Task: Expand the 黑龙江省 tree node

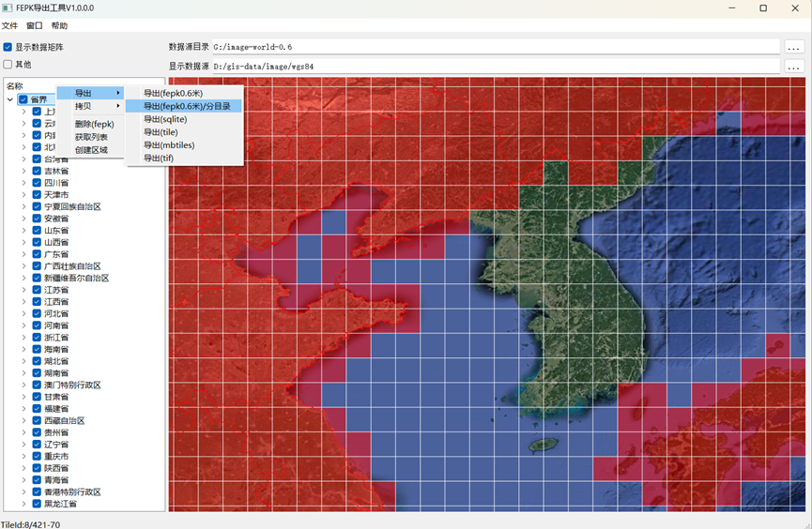Action: coord(23,504)
